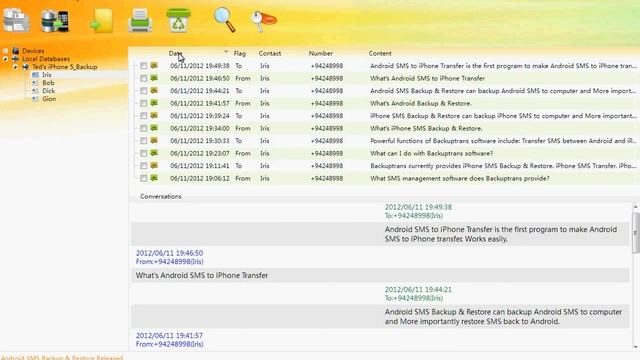Click the export file toolbar icon with the green arrow

[x=102, y=21]
